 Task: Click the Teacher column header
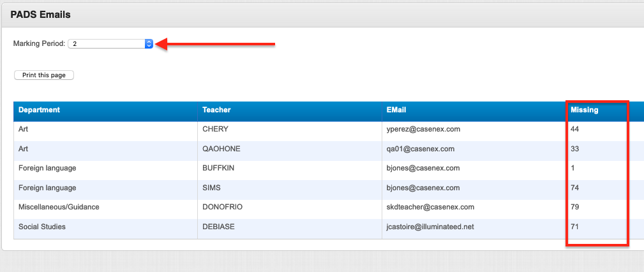[x=216, y=110]
